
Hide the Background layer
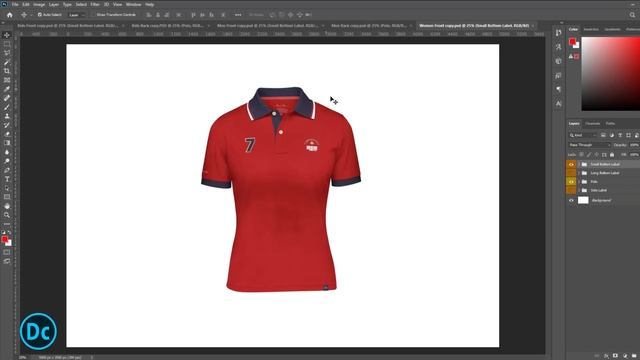click(x=571, y=200)
